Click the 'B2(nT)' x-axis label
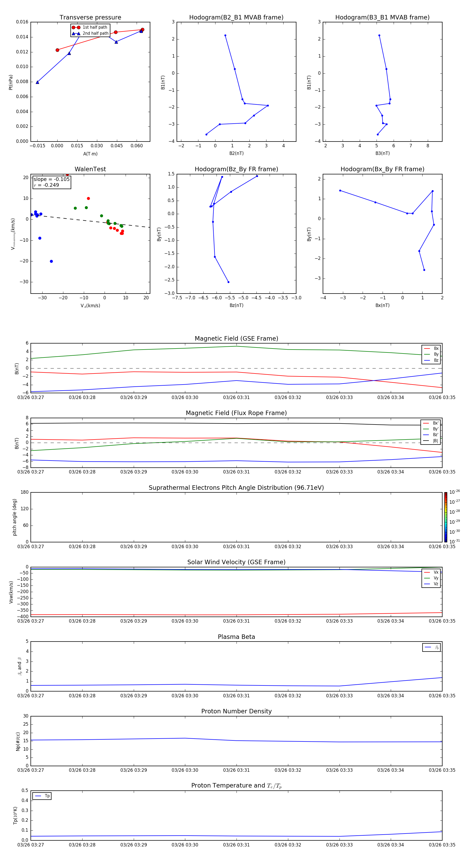Screen dimensions: 473x868 click(236, 153)
